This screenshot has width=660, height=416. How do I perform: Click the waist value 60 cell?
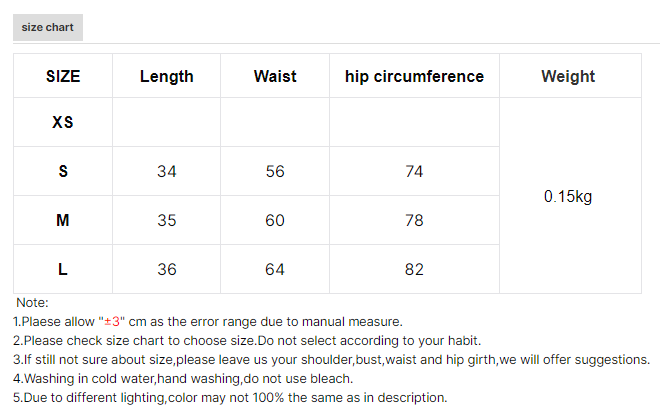[275, 220]
